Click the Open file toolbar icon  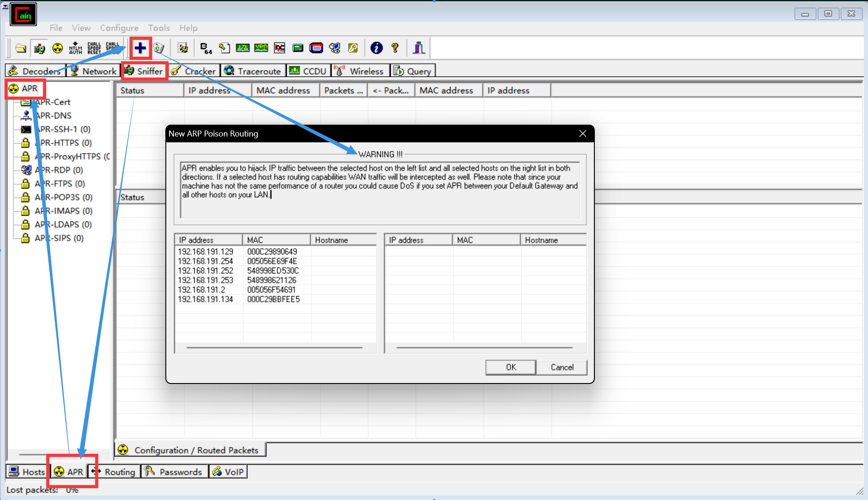(21, 48)
